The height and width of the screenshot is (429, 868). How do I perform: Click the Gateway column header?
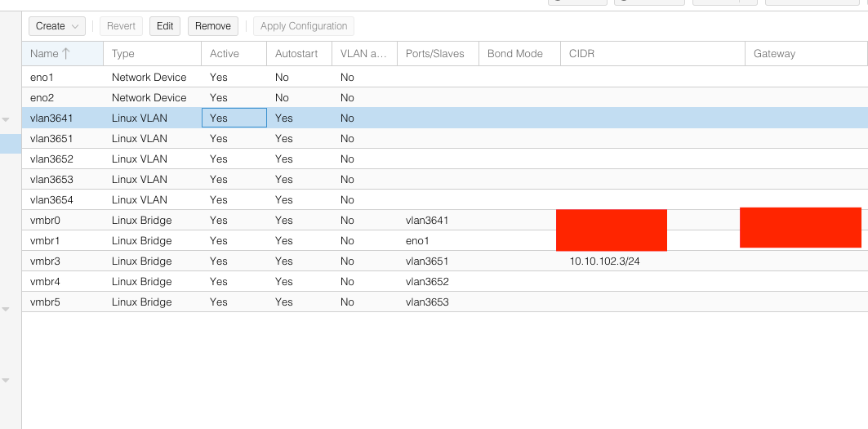[806, 54]
